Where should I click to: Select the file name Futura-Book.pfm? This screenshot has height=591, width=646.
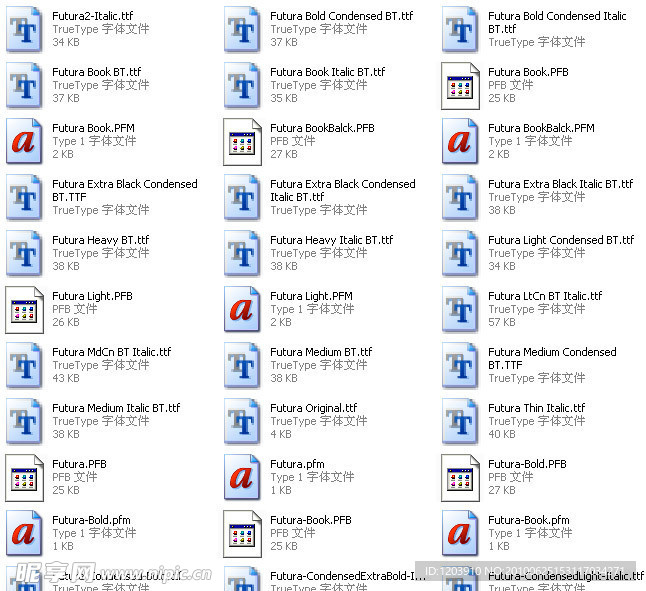point(529,520)
